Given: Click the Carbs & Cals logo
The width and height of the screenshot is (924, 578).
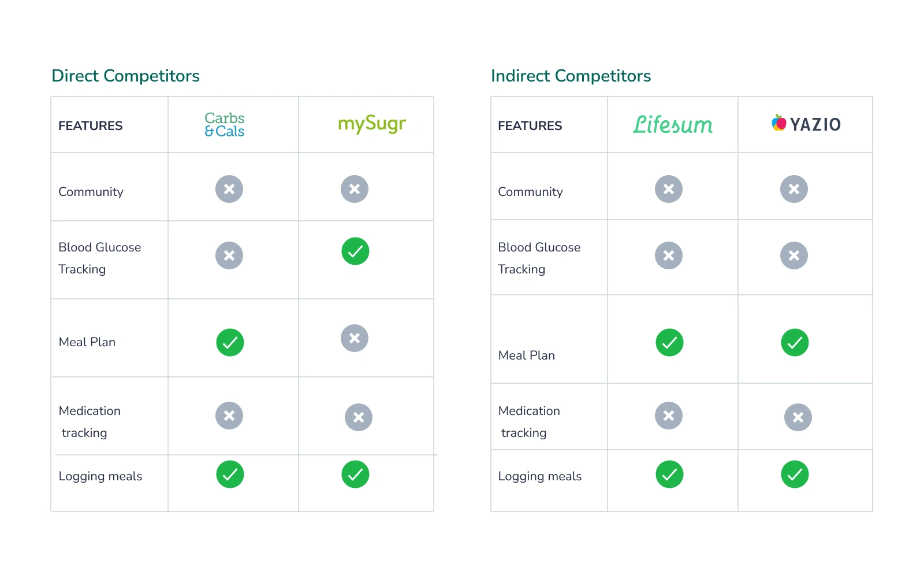Looking at the screenshot, I should (225, 125).
